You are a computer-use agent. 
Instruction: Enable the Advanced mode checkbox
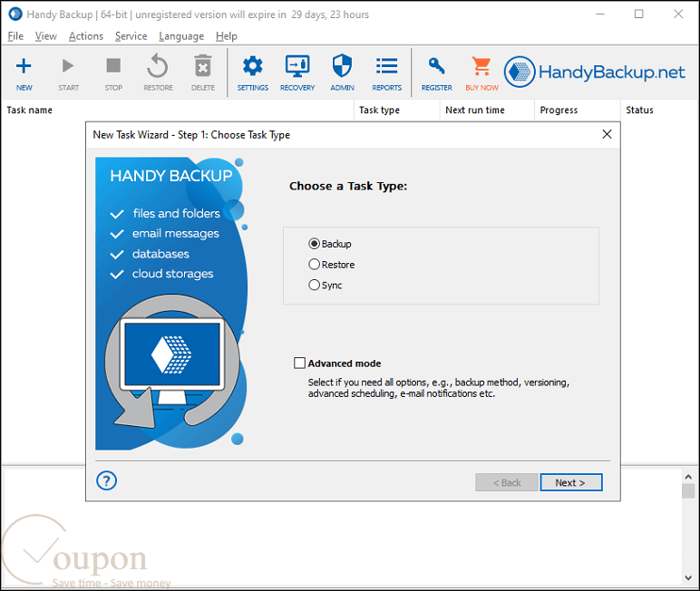click(x=299, y=363)
